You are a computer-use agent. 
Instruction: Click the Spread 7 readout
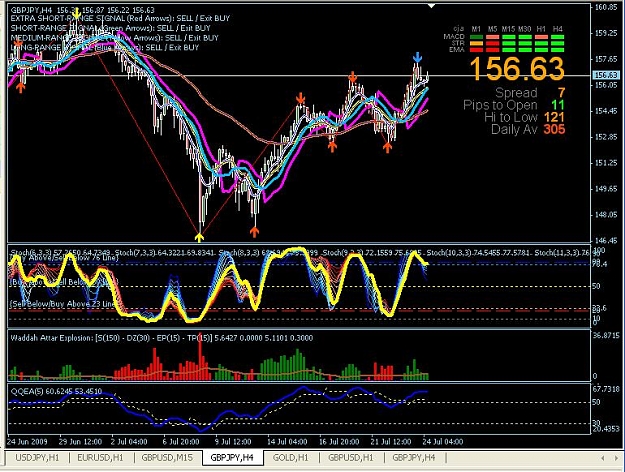pos(530,93)
